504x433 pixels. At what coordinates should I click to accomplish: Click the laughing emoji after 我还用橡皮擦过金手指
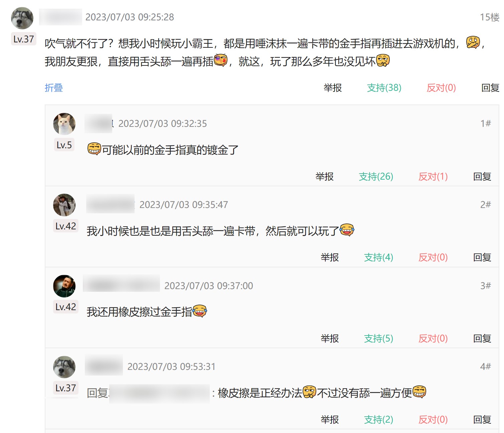(200, 311)
